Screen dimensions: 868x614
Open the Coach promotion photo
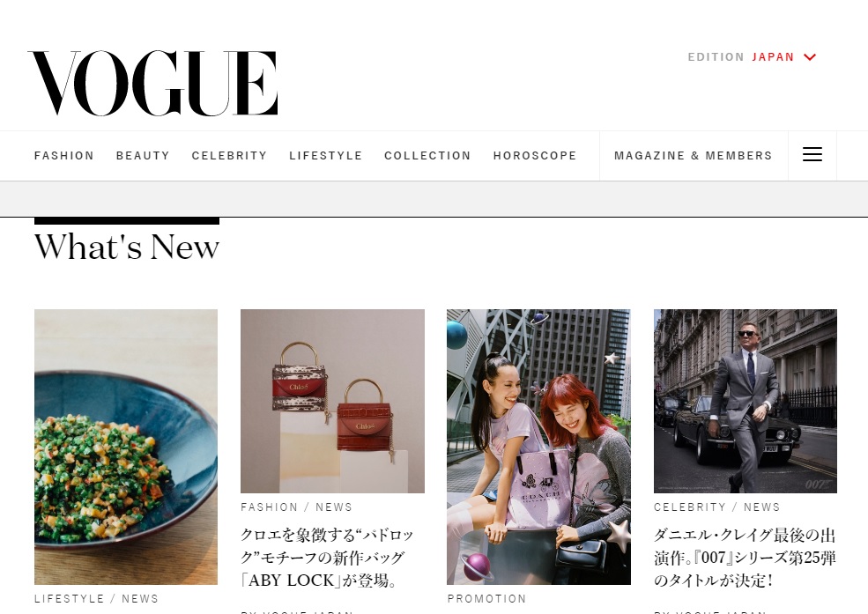pyautogui.click(x=538, y=447)
